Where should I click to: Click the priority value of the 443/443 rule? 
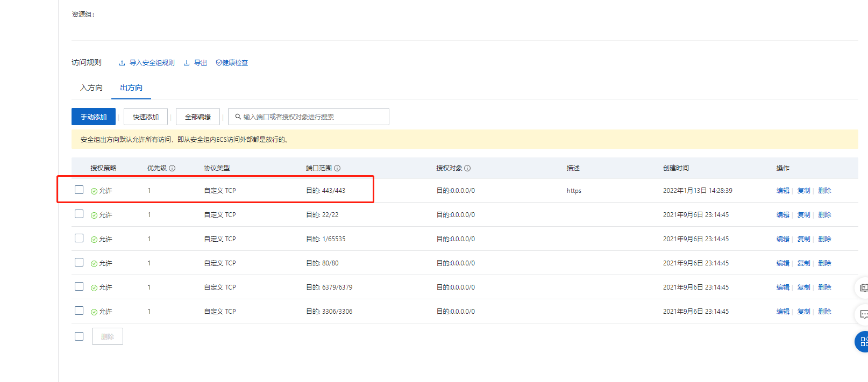(149, 191)
